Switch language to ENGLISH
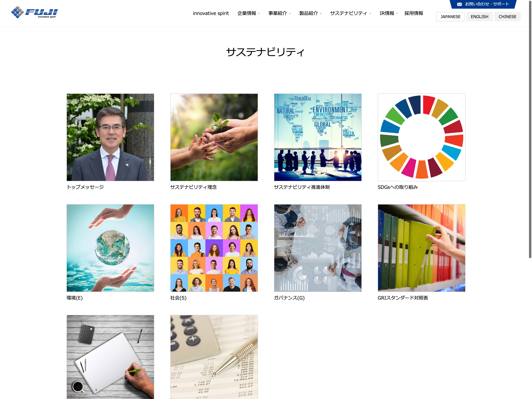Viewport: 532px width, 399px height. [479, 17]
